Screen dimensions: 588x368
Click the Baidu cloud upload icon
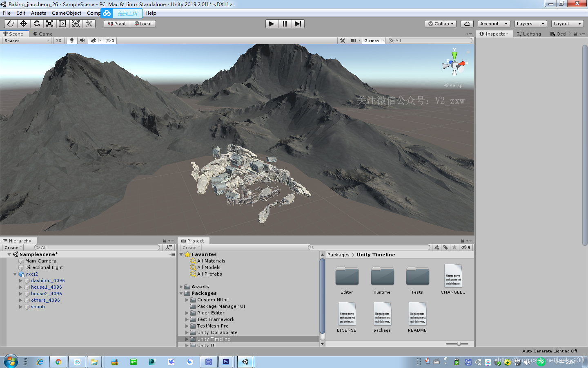tap(107, 13)
